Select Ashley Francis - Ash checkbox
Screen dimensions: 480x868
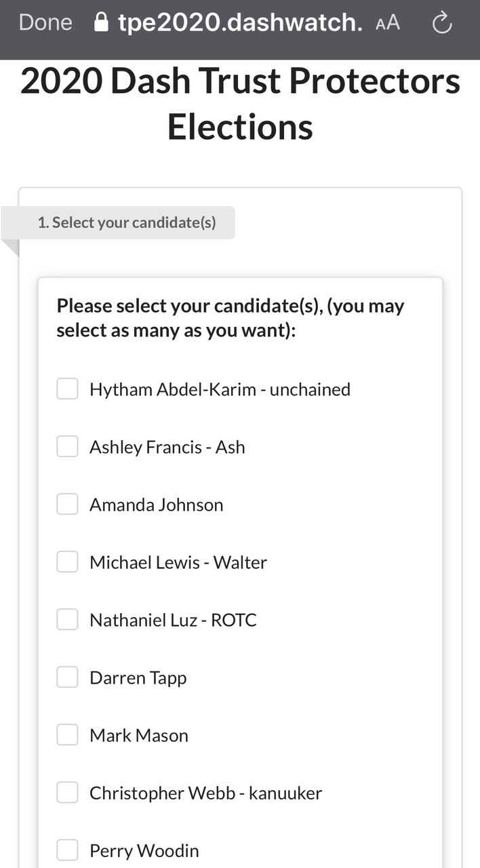(x=67, y=447)
